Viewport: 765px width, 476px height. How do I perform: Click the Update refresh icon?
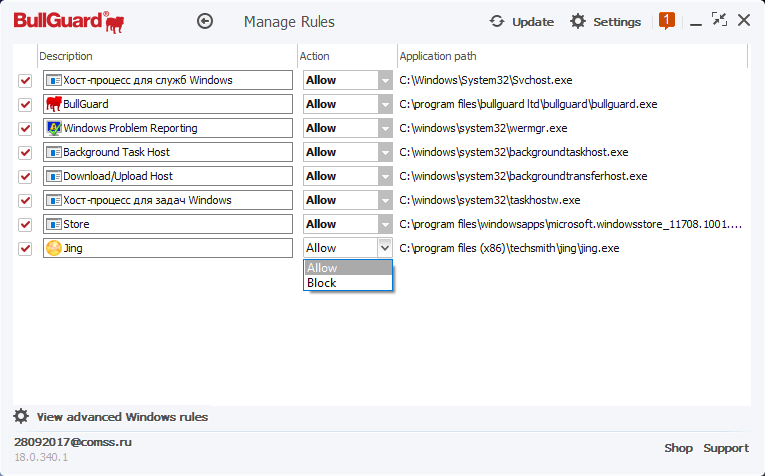click(x=498, y=21)
